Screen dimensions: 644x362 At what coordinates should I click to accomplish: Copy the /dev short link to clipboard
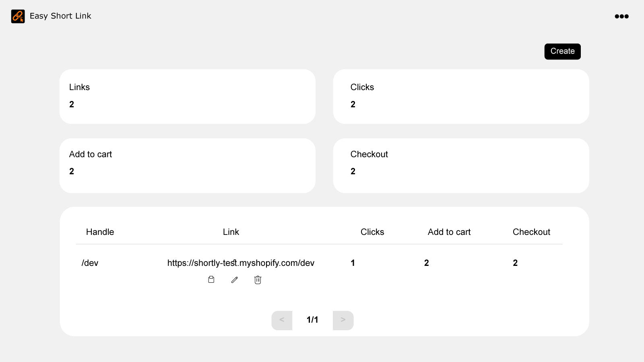click(211, 280)
